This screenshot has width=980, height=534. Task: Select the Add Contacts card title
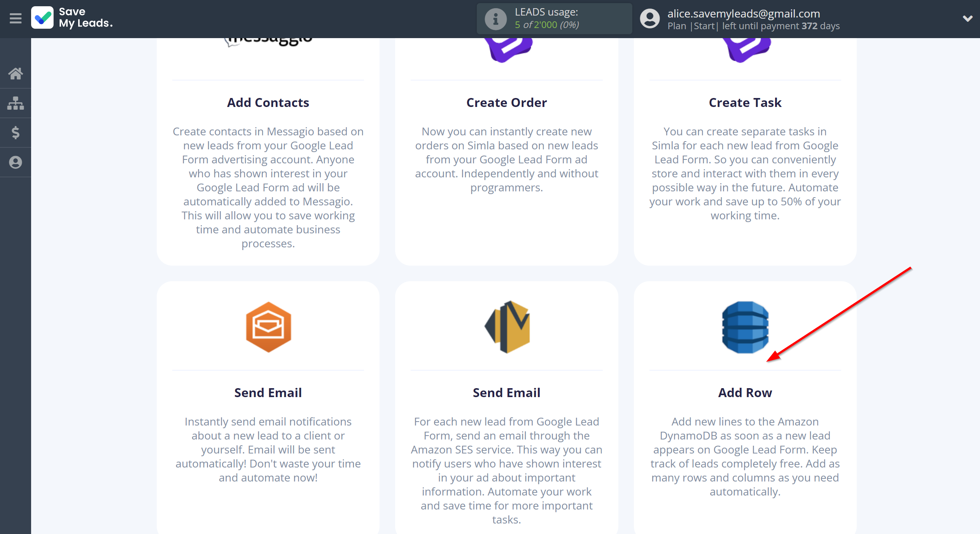[268, 103]
